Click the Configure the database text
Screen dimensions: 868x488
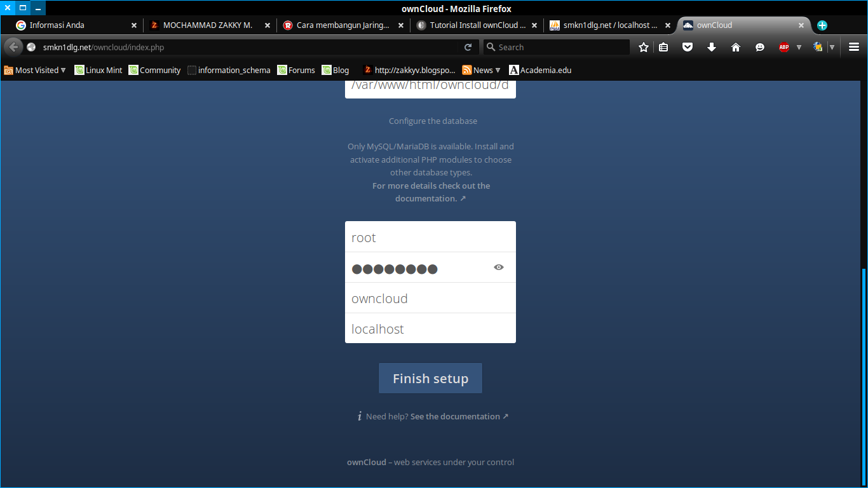tap(433, 121)
